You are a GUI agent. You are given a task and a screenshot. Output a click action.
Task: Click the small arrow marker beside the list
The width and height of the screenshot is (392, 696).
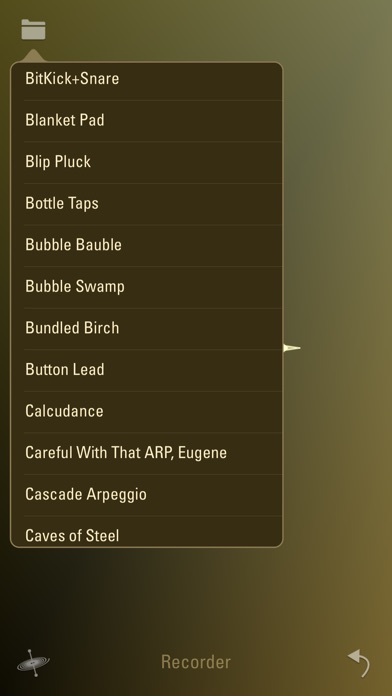pyautogui.click(x=292, y=348)
